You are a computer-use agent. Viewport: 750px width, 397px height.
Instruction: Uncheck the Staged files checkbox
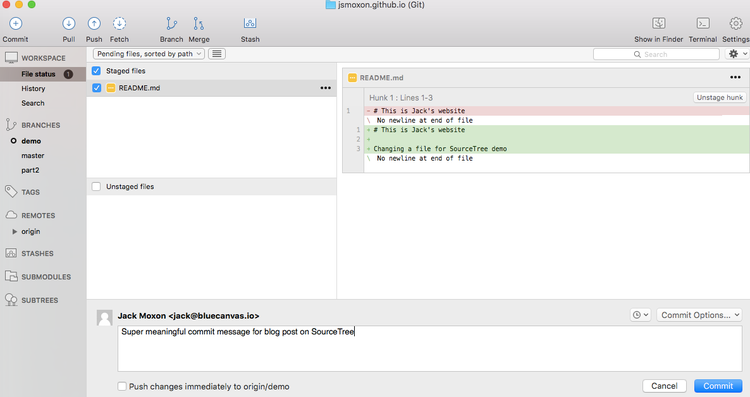96,71
